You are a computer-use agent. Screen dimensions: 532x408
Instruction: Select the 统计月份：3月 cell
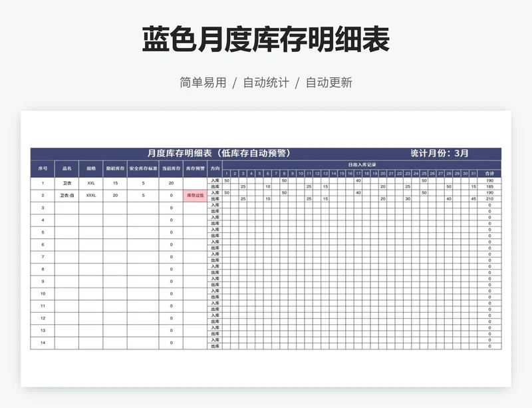pos(440,153)
